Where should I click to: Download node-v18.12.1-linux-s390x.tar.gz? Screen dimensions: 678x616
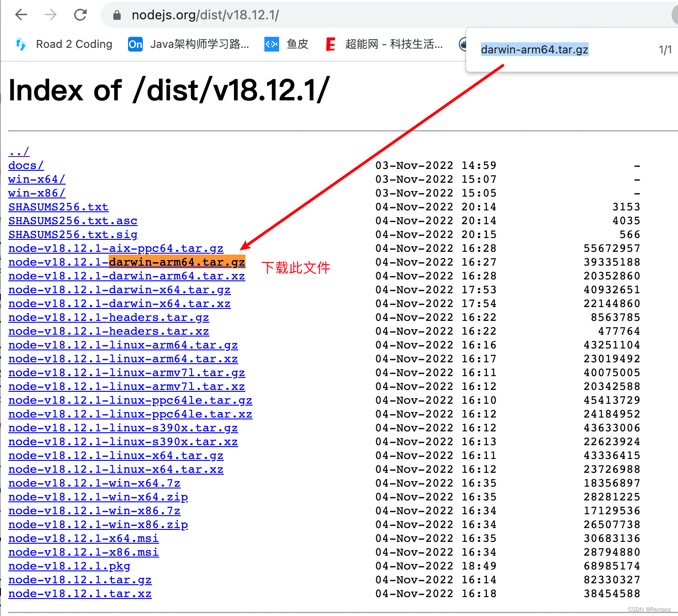[123, 428]
